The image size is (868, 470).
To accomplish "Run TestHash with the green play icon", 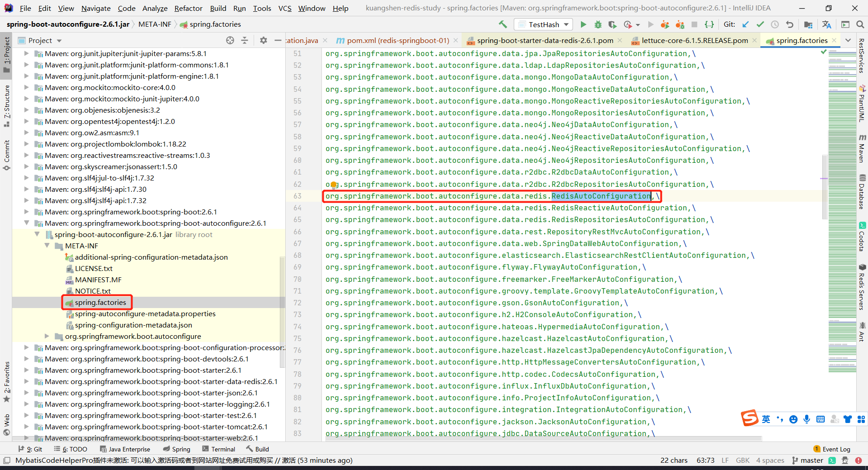I will pyautogui.click(x=583, y=24).
